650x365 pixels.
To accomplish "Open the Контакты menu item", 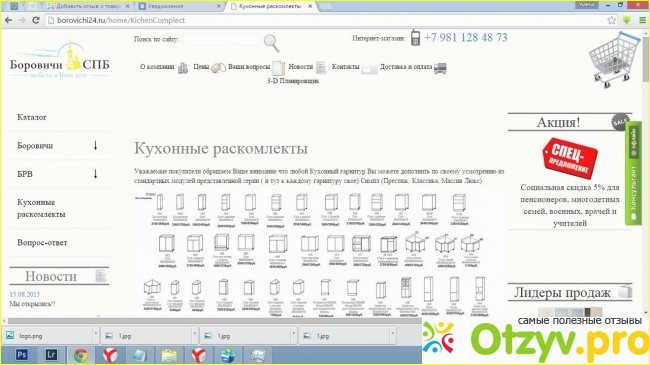I will (345, 67).
